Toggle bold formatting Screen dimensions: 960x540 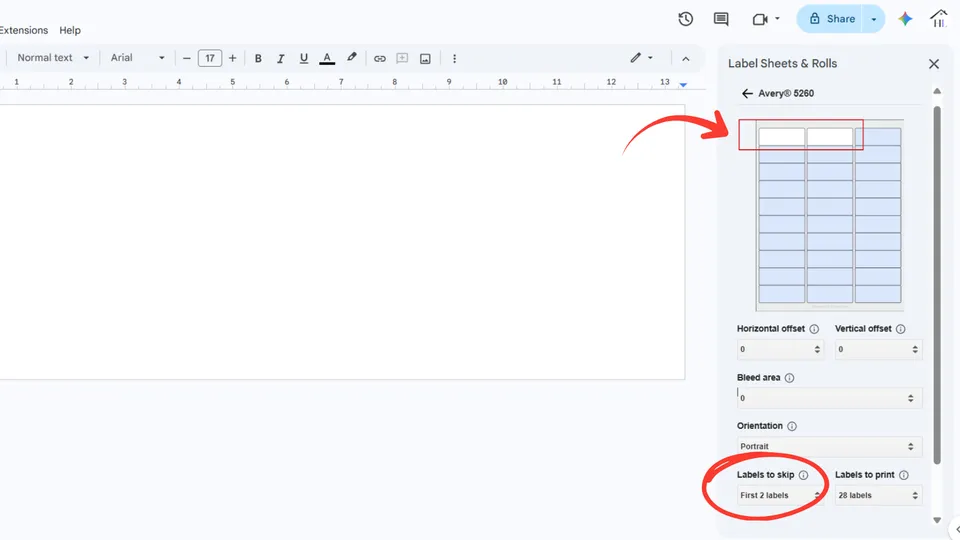[x=258, y=58]
